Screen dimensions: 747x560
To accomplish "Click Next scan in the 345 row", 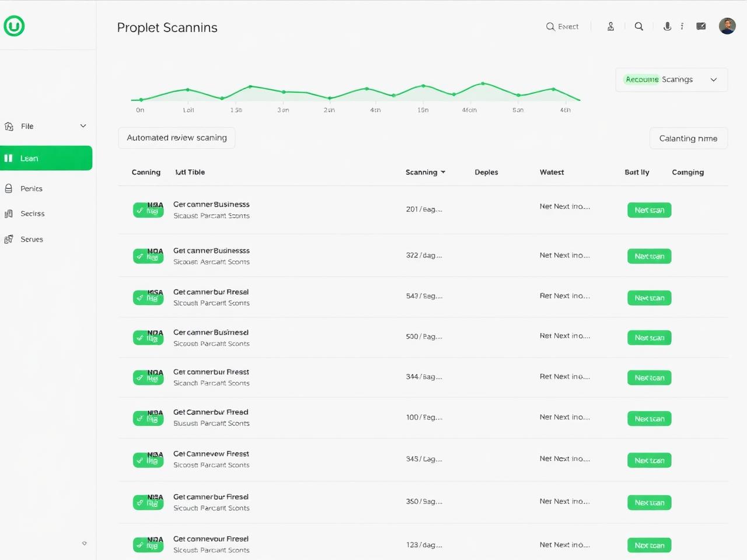I will pos(650,460).
